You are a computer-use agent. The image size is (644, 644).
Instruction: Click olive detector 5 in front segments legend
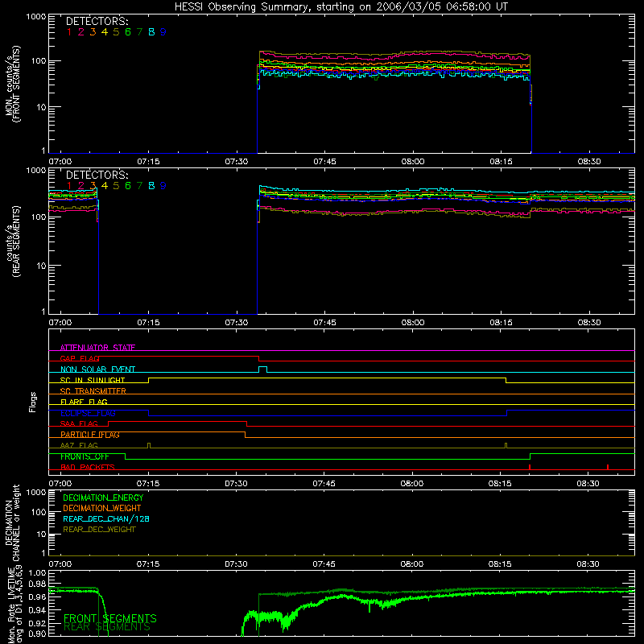click(116, 32)
